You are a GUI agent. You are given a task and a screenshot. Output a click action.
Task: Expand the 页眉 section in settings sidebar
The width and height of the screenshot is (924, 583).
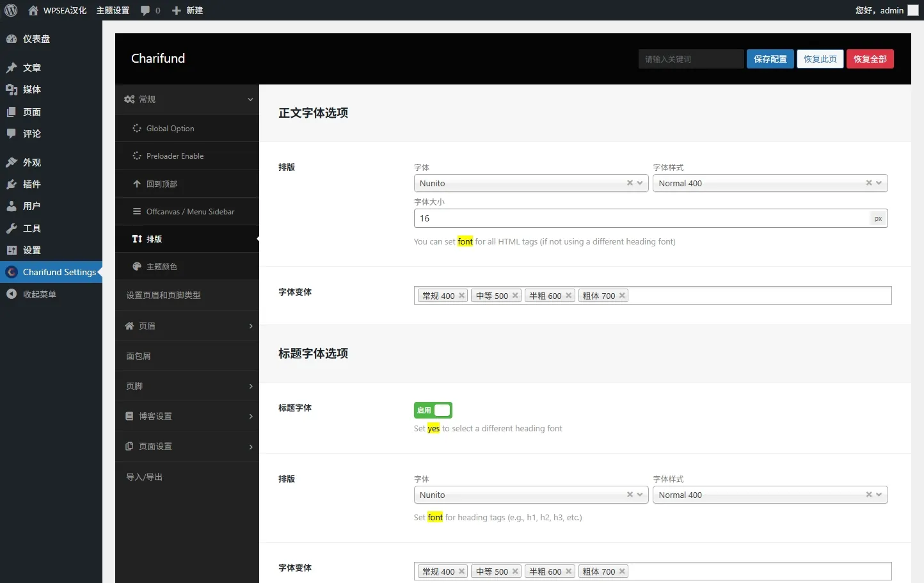click(x=187, y=326)
